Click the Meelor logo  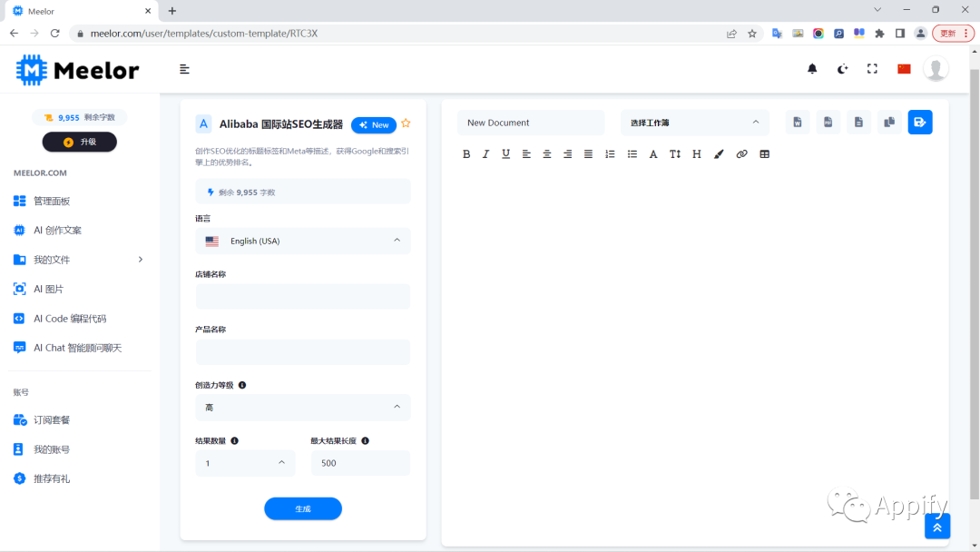77,69
